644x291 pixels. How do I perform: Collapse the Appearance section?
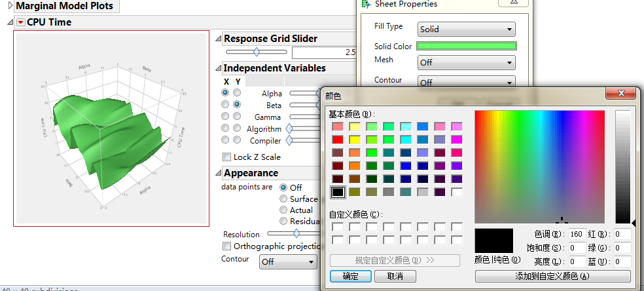coord(219,174)
